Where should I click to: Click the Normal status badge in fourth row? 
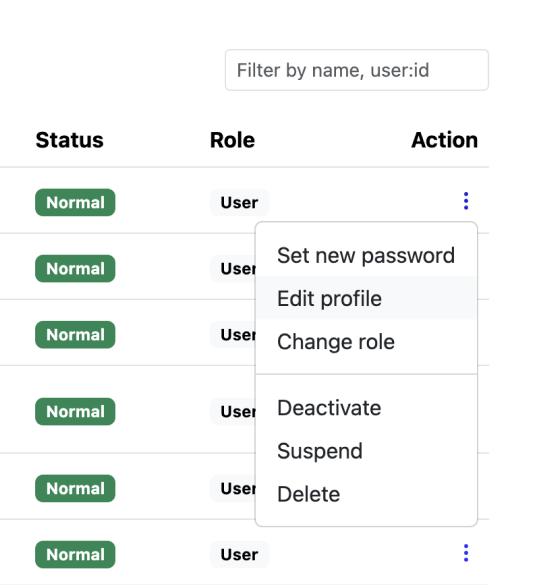75,412
